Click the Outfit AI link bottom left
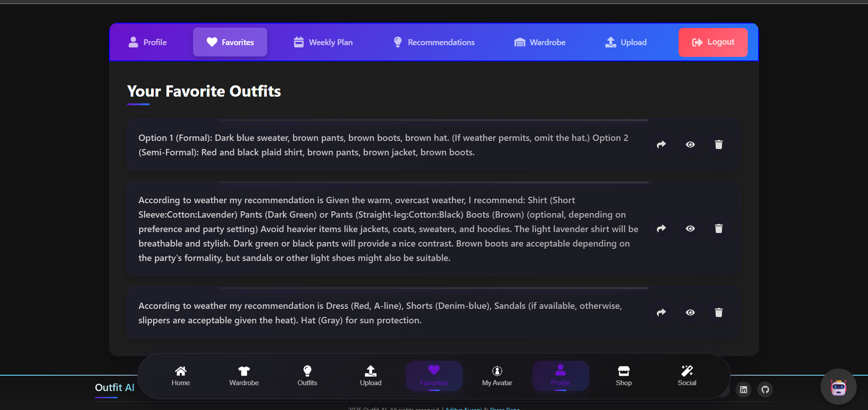The image size is (868, 410). [x=114, y=387]
